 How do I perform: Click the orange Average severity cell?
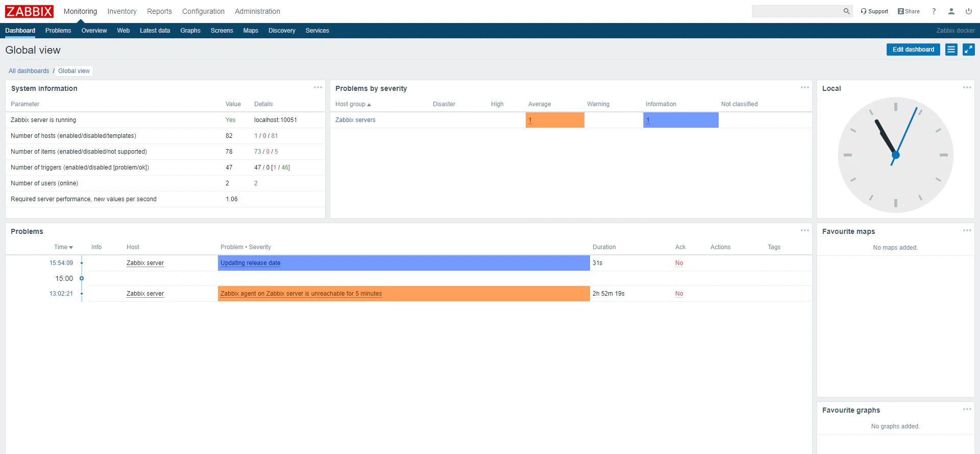click(555, 120)
